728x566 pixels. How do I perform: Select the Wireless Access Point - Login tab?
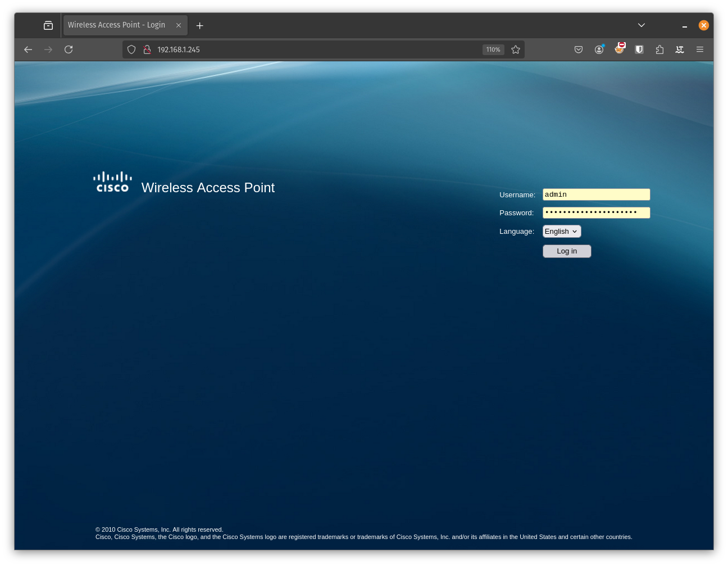tap(117, 25)
